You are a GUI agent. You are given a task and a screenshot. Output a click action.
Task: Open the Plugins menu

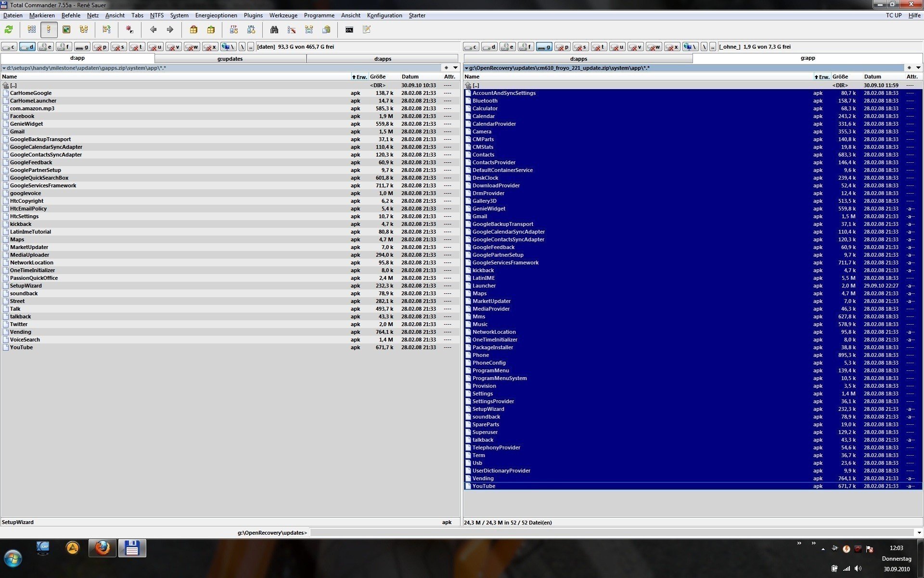[253, 15]
